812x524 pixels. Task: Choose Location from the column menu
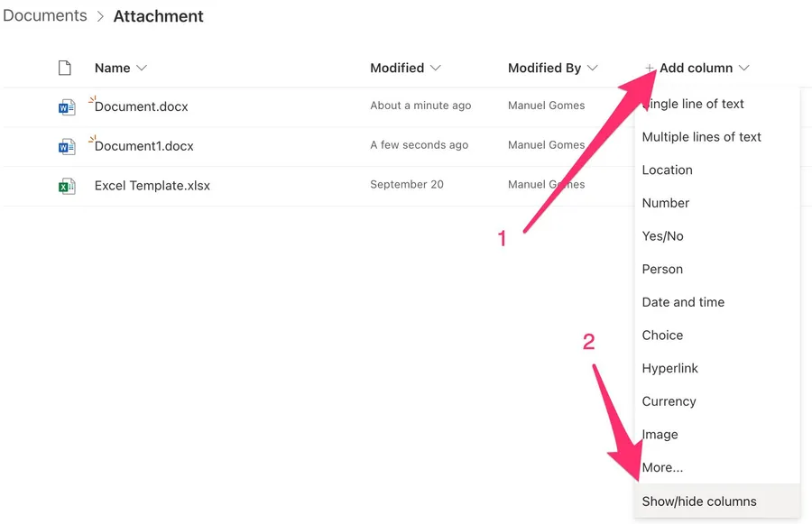tap(667, 170)
